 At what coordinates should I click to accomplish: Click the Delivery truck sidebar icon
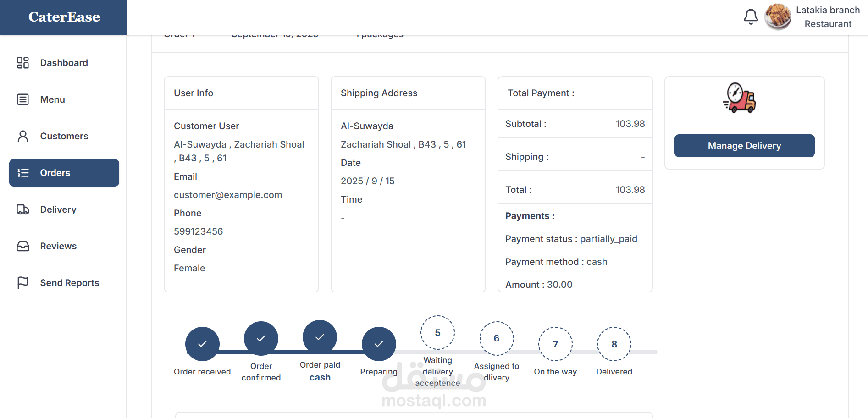click(23, 209)
